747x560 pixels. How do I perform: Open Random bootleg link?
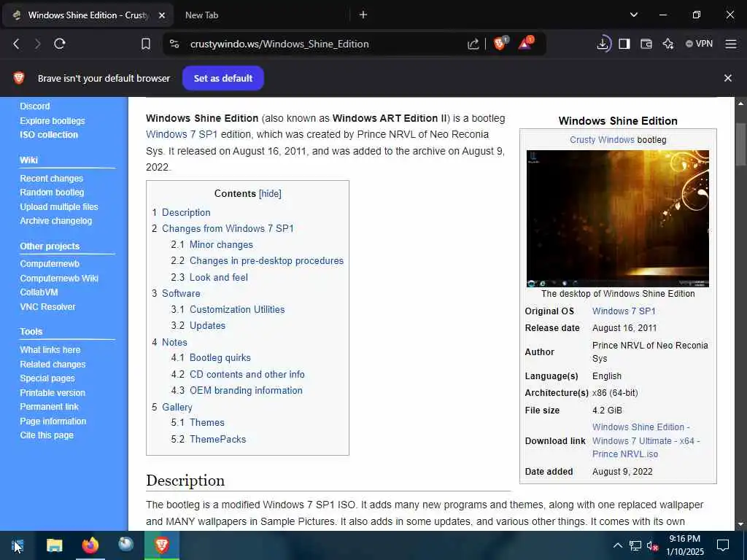click(x=52, y=192)
